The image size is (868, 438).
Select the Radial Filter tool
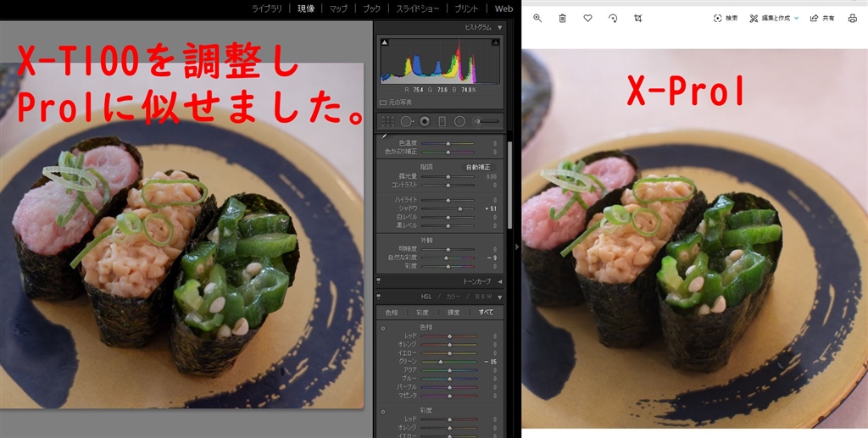(x=459, y=121)
